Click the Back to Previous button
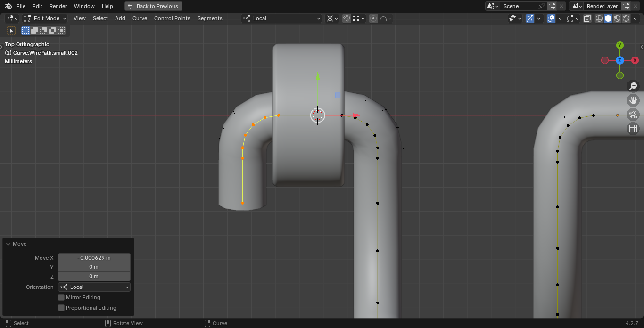 click(x=153, y=6)
